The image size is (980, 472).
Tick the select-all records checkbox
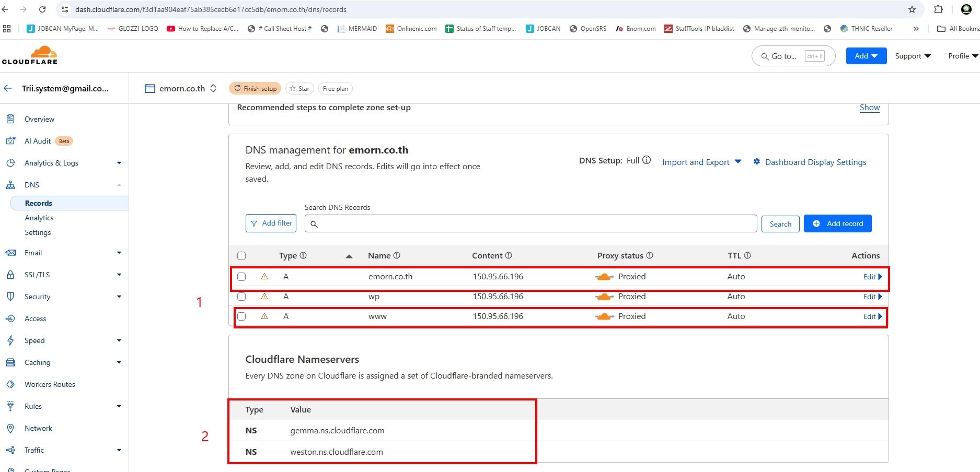241,256
